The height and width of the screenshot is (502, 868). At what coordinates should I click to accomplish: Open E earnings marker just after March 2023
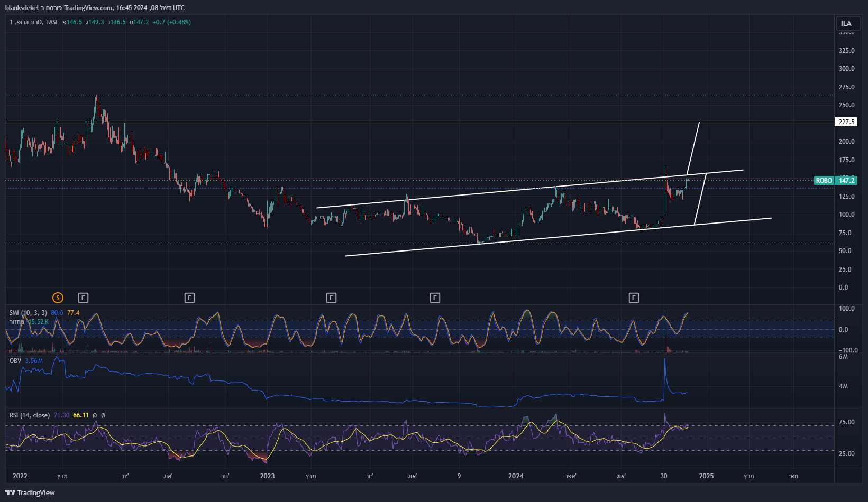331,298
